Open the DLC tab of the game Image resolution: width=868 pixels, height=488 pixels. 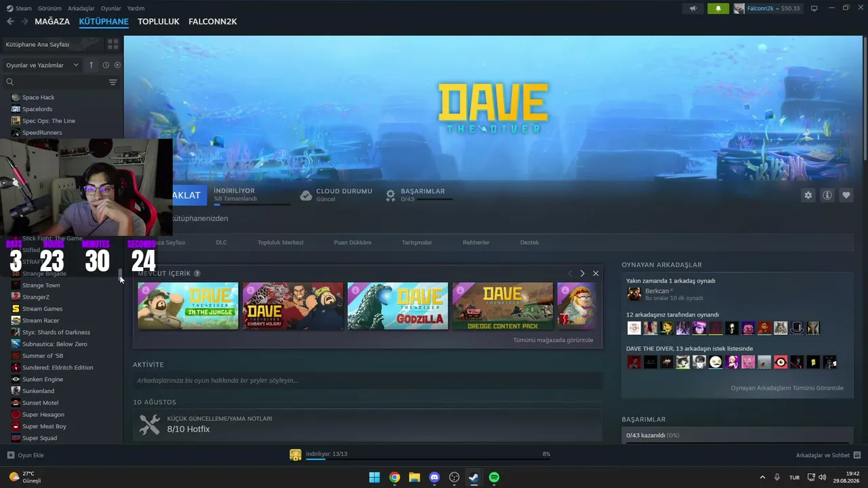(222, 242)
